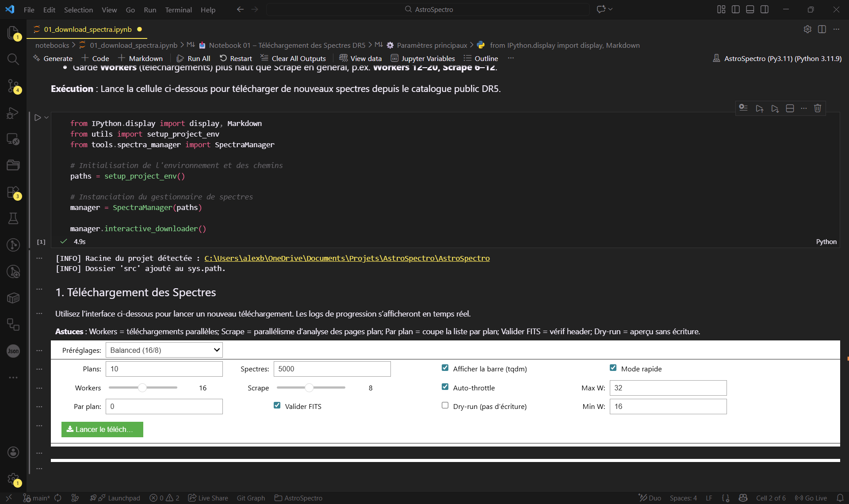Select the 01_download_spectra.ipynb tab
Image resolution: width=849 pixels, height=504 pixels.
point(88,29)
